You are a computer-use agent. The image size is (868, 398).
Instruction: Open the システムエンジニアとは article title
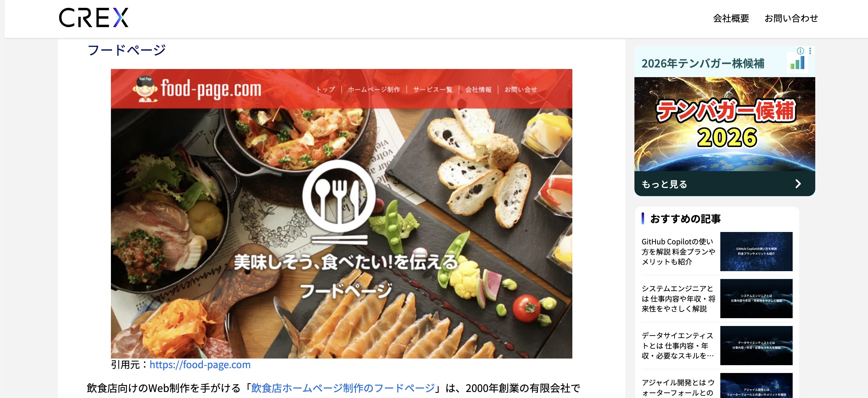(x=678, y=299)
